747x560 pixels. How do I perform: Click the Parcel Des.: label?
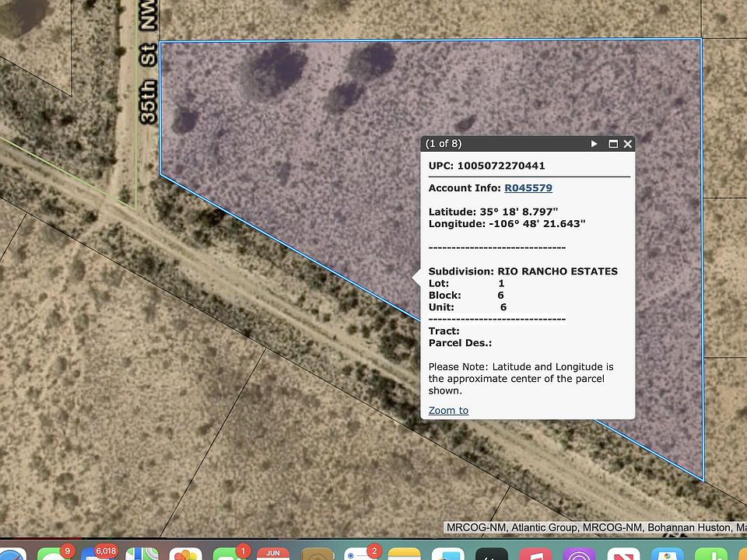(460, 342)
